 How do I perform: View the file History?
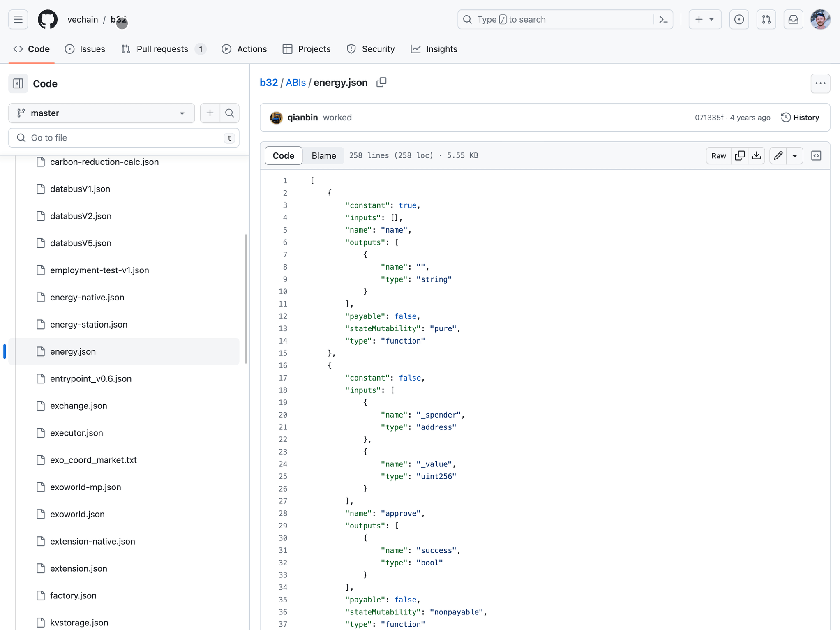pos(800,118)
